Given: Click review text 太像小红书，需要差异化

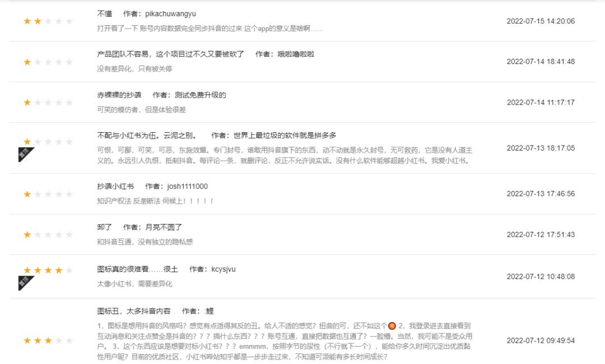Looking at the screenshot, I should click(134, 284).
